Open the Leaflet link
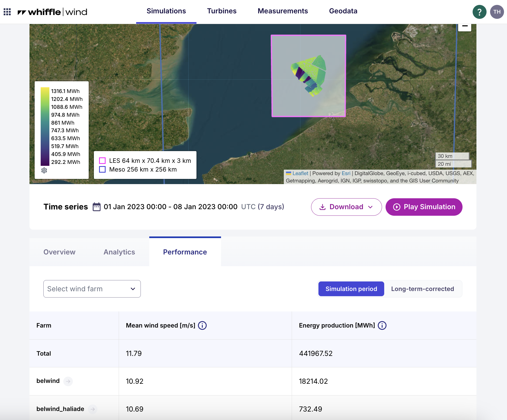 300,173
